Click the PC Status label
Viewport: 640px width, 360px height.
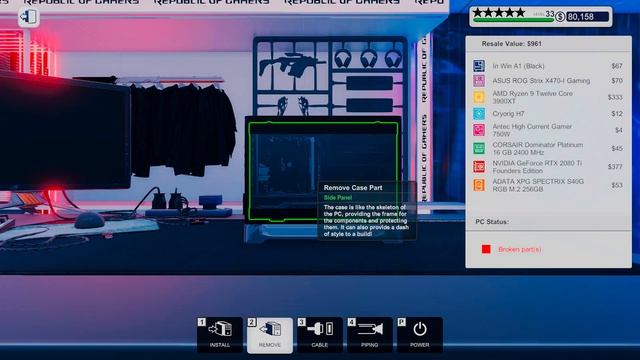(492, 222)
